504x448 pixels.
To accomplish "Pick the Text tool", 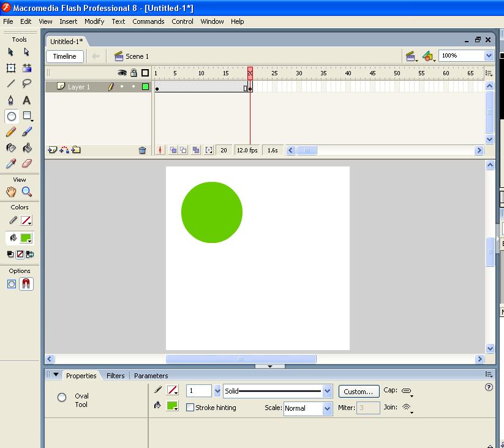I will pyautogui.click(x=27, y=100).
